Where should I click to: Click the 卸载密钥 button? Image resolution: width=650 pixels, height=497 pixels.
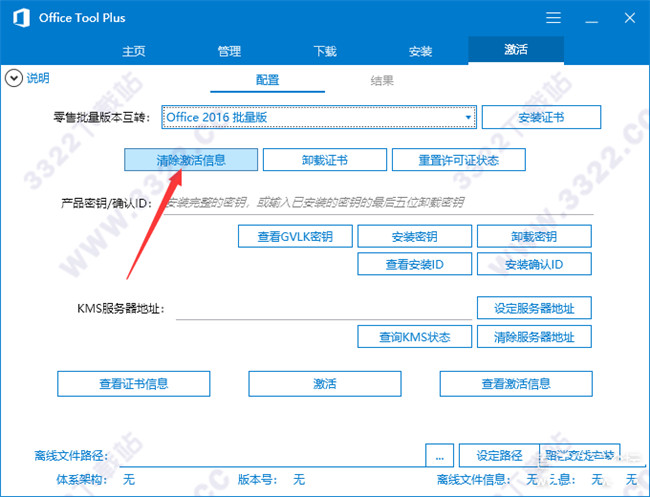click(534, 236)
